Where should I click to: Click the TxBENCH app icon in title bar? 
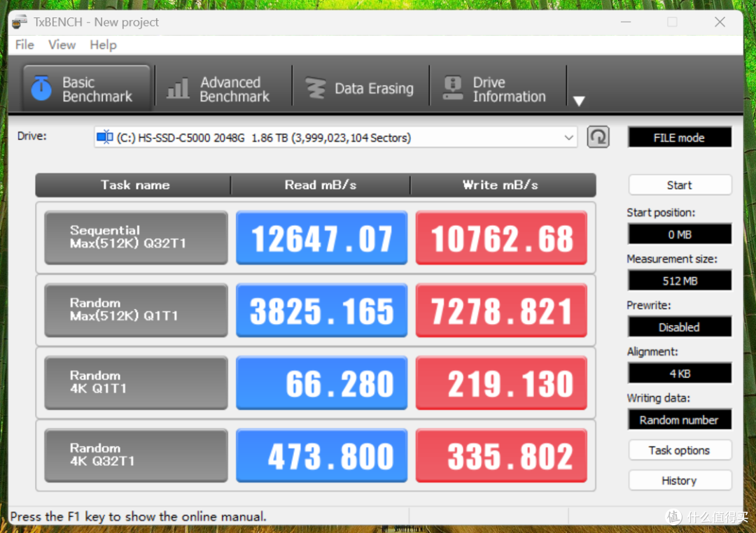pyautogui.click(x=20, y=22)
